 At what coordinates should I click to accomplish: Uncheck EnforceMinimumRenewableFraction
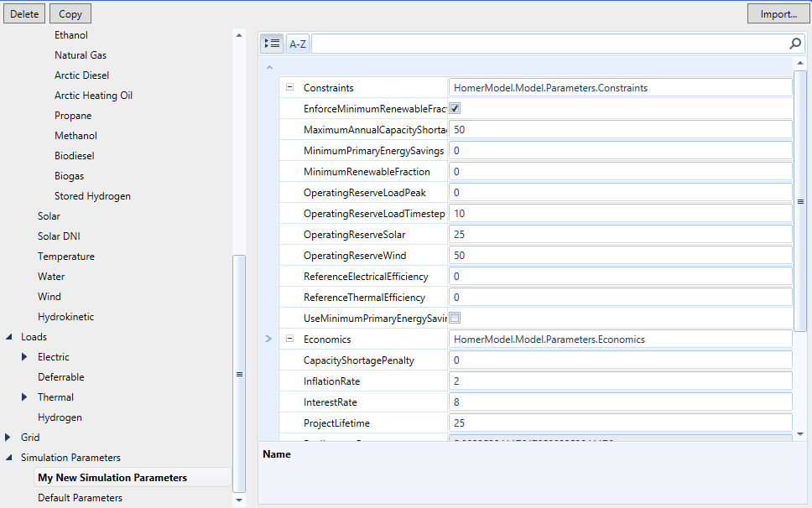[x=455, y=108]
